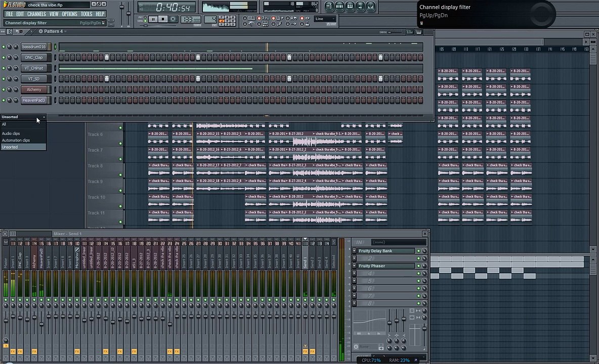
Task: Open the Line snap mode dropdown
Action: (325, 19)
